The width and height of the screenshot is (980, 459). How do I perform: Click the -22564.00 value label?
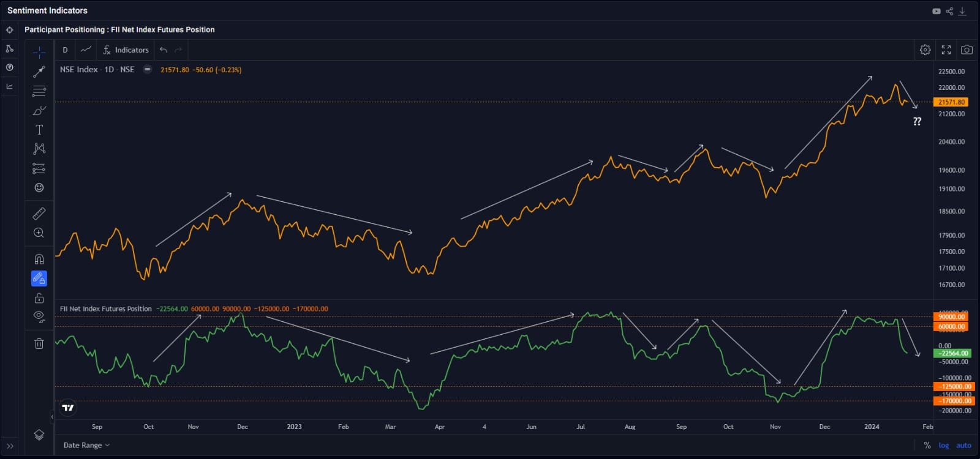pyautogui.click(x=952, y=353)
